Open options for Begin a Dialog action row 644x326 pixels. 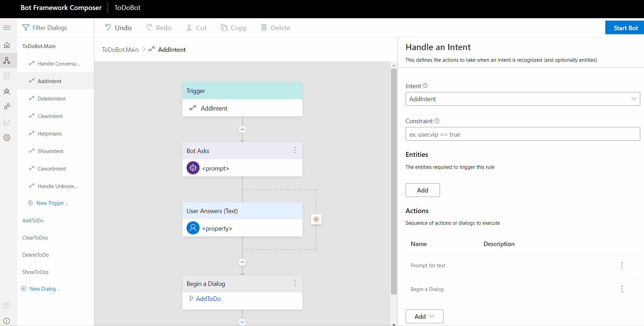point(622,289)
